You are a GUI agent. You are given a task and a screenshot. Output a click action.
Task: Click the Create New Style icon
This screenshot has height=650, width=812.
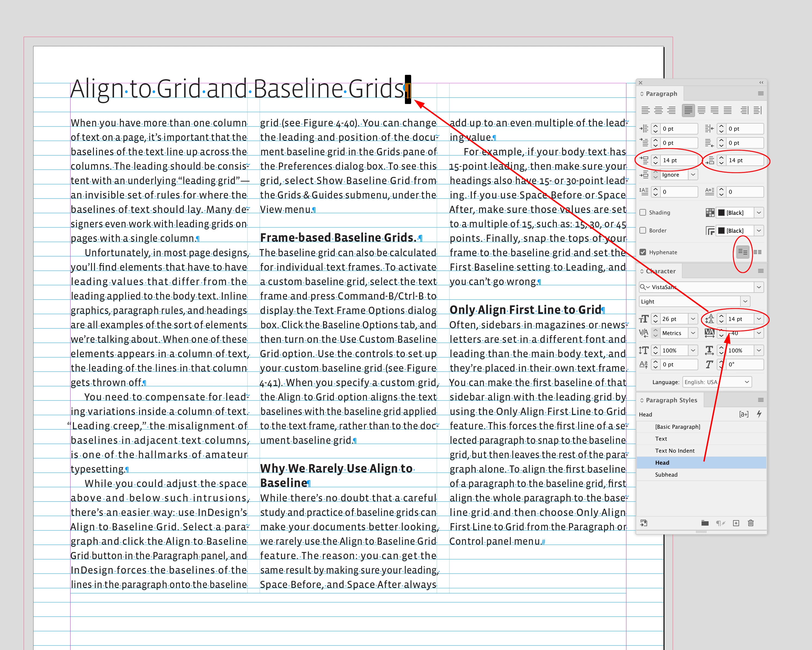[736, 523]
